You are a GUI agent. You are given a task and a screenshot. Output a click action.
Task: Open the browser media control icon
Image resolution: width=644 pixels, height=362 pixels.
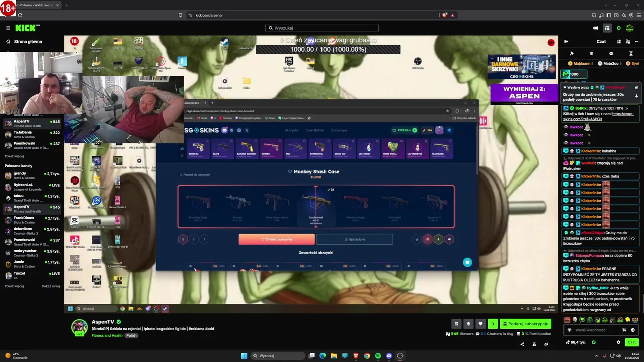pyautogui.click(x=601, y=15)
